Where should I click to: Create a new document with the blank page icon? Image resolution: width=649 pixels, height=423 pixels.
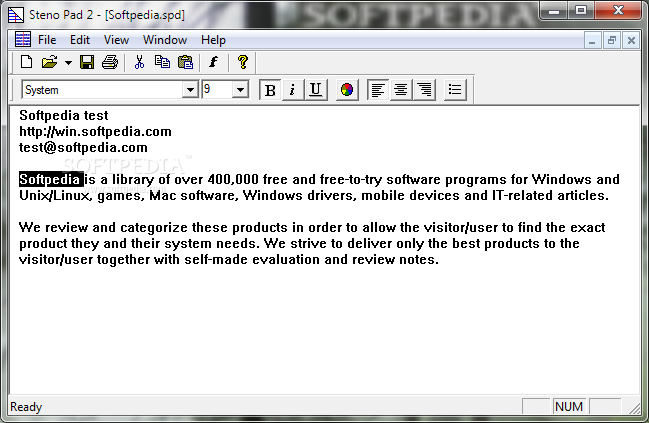pyautogui.click(x=26, y=62)
